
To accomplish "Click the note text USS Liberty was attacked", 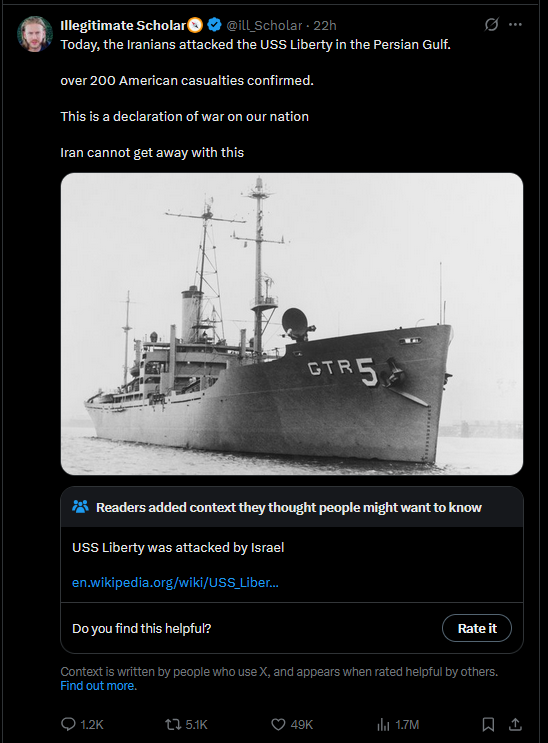I will point(178,547).
